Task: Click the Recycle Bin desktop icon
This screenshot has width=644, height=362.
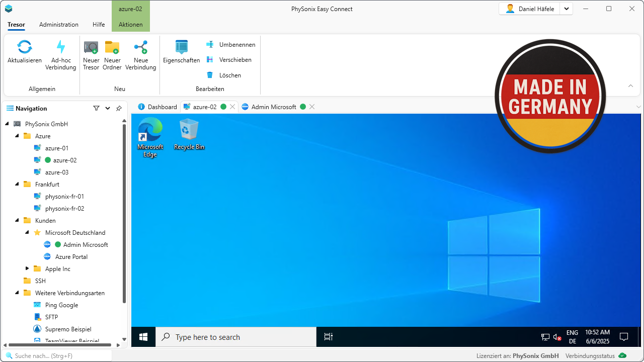Action: point(189,134)
